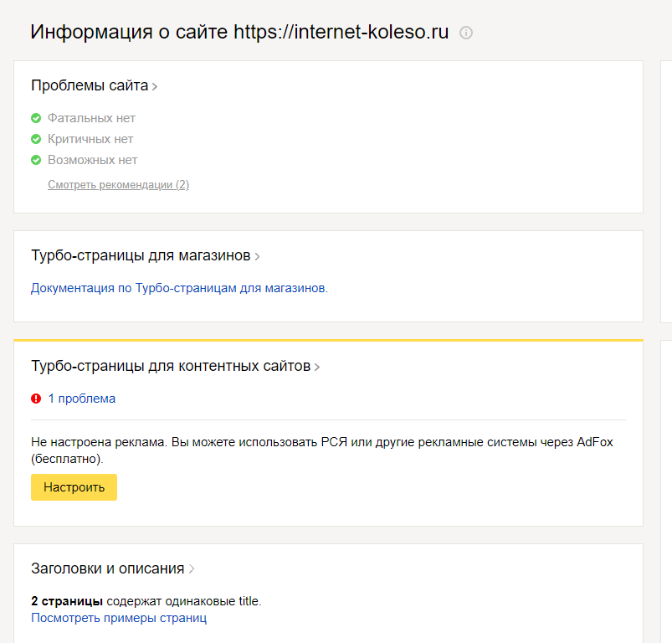Select the Фатальных нет status text
672x643 pixels.
[91, 118]
